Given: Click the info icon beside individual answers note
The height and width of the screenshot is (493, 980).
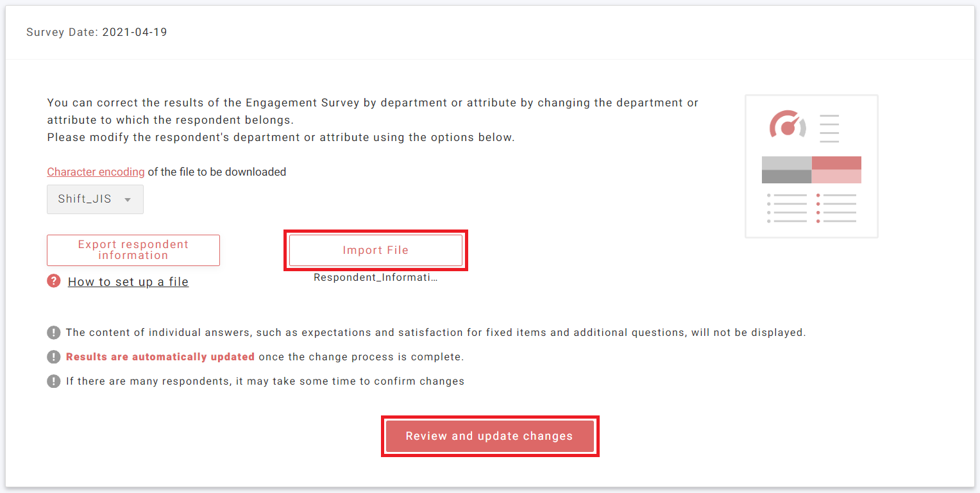Looking at the screenshot, I should click(54, 333).
